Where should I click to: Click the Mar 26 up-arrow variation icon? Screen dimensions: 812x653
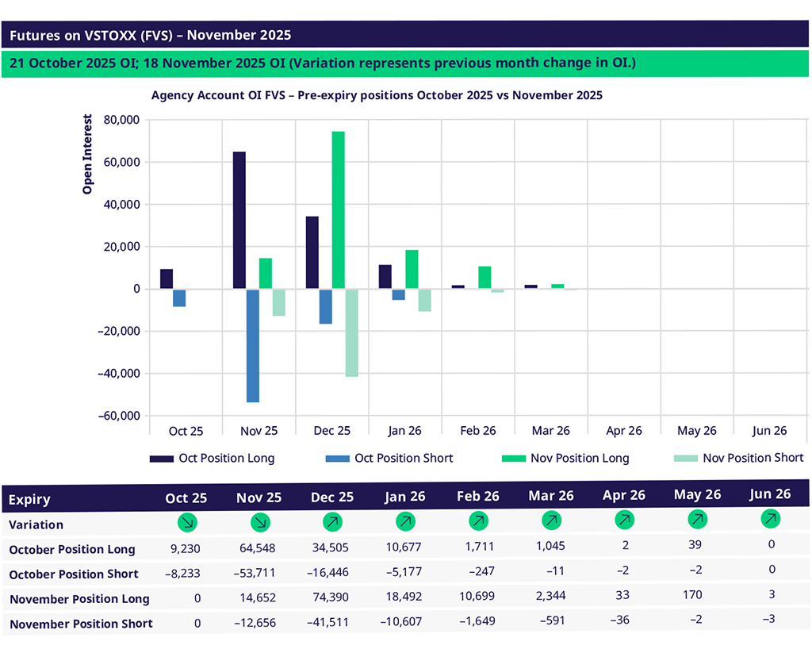pyautogui.click(x=550, y=521)
